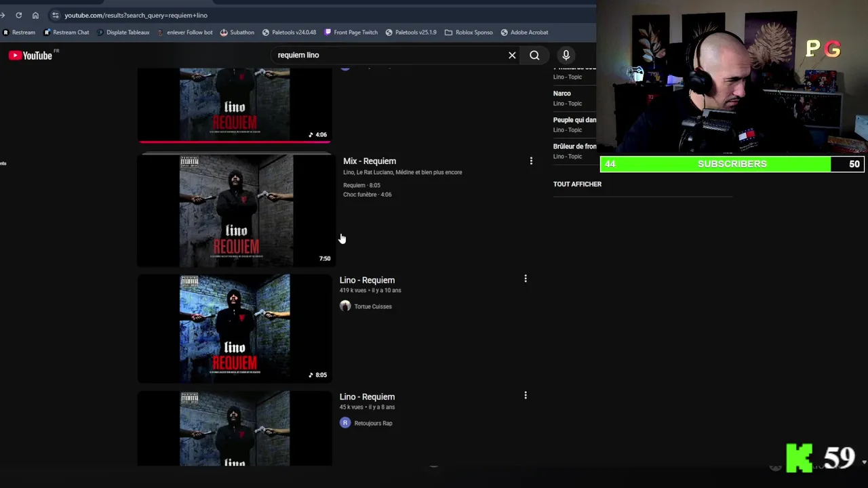
Task: Open options menu for Retoujours Rap video
Action: pyautogui.click(x=525, y=395)
